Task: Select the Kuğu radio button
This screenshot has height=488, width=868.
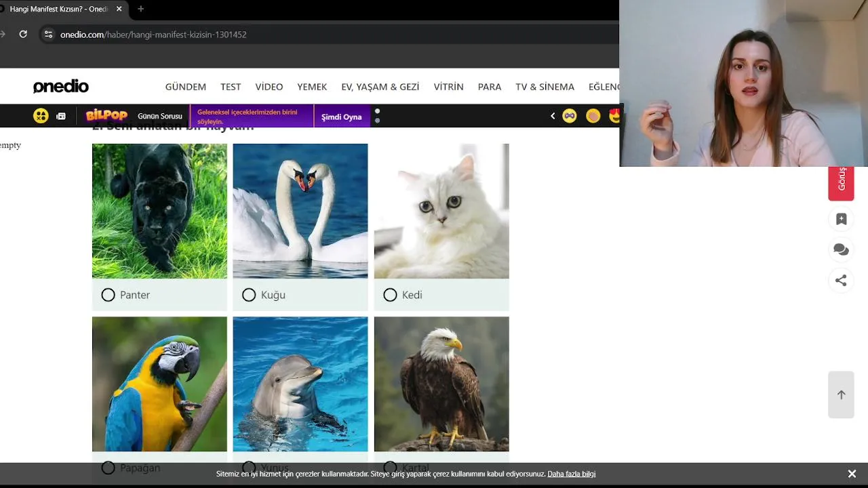Action: coord(249,295)
